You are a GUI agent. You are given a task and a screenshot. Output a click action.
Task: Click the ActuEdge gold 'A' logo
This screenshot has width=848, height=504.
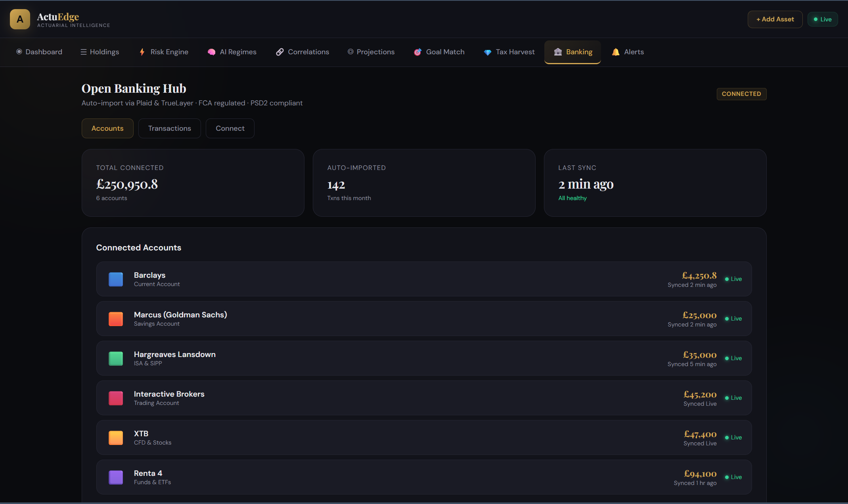pos(20,19)
